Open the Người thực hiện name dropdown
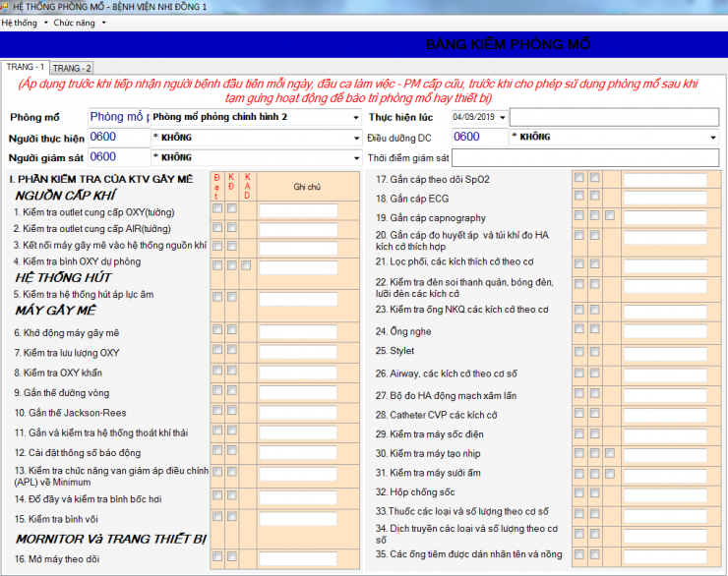Image resolution: width=728 pixels, height=576 pixels. point(355,138)
